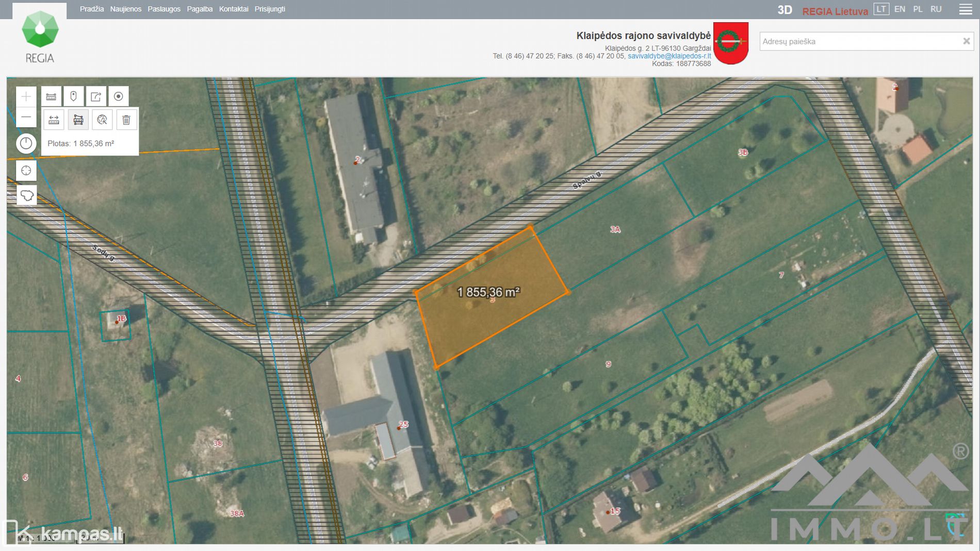Open the measurement tools panel icon
This screenshot has height=551, width=980.
pyautogui.click(x=51, y=96)
